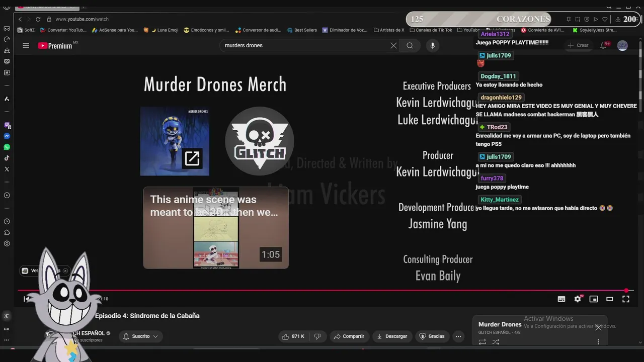Open playlist options three-dot menu
The width and height of the screenshot is (644, 362).
point(598,342)
